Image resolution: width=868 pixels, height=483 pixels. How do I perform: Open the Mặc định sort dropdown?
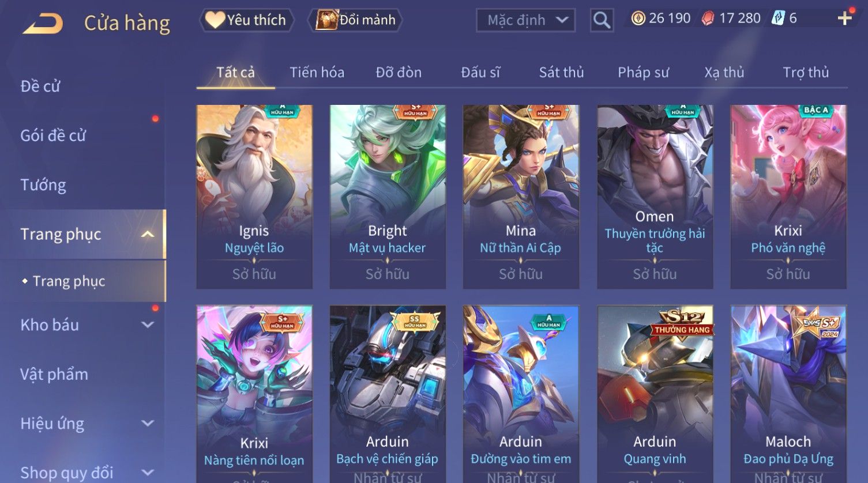(525, 21)
